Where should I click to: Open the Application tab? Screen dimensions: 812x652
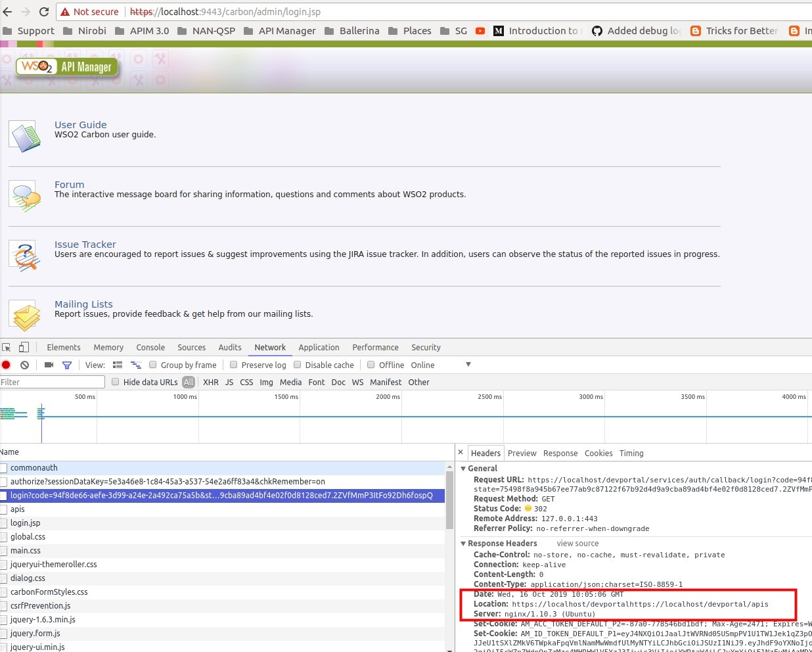(x=319, y=347)
